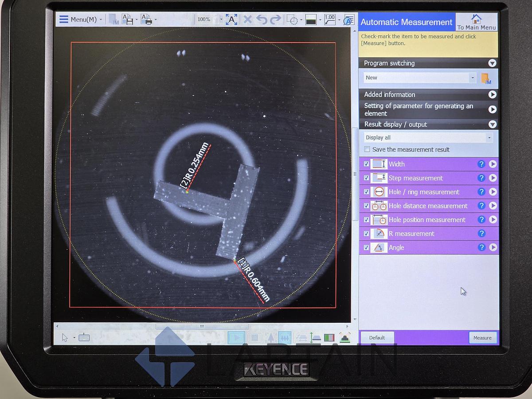Open help for Hole position measurement
The height and width of the screenshot is (399, 532).
(481, 219)
